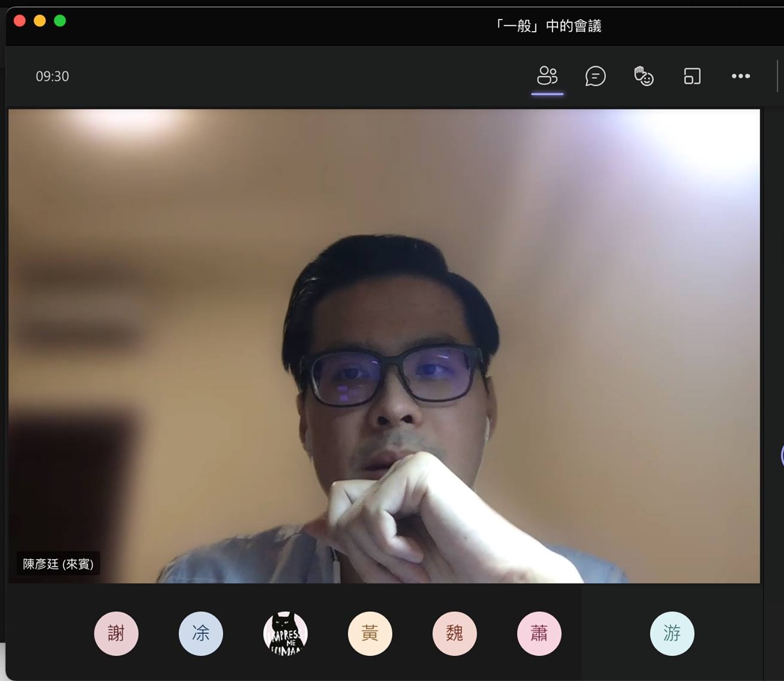
Task: Open the raise hand reactions icon
Action: point(643,76)
